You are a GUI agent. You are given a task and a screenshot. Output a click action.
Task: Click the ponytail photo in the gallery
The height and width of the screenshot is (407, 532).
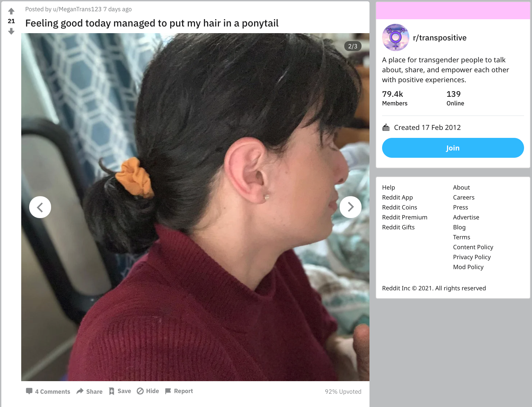point(195,207)
